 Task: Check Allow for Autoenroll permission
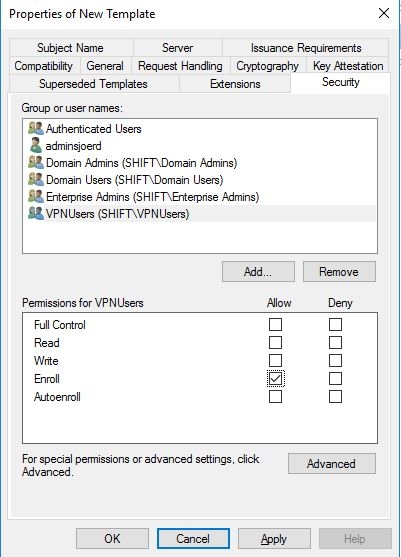coord(275,397)
